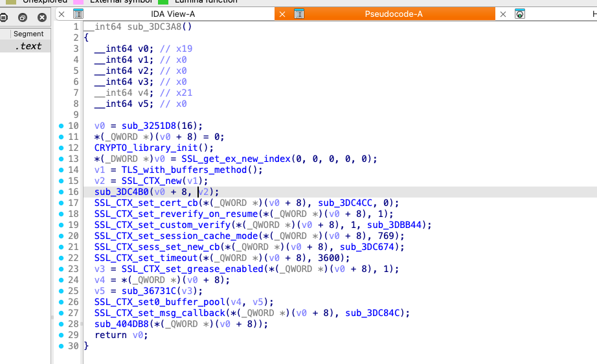This screenshot has width=597, height=364.
Task: Click TLS_with_buffers_method on line 14
Action: (x=184, y=170)
